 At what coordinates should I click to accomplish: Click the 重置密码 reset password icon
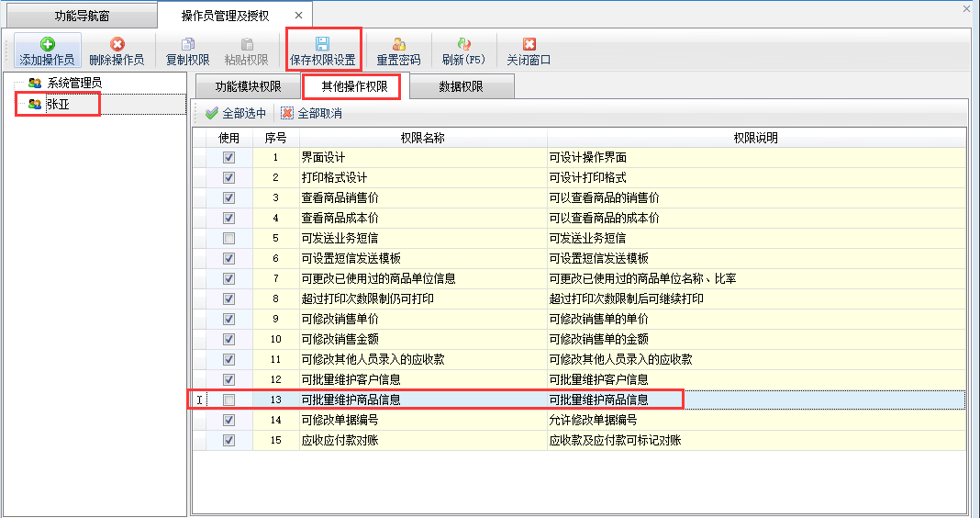tap(398, 44)
